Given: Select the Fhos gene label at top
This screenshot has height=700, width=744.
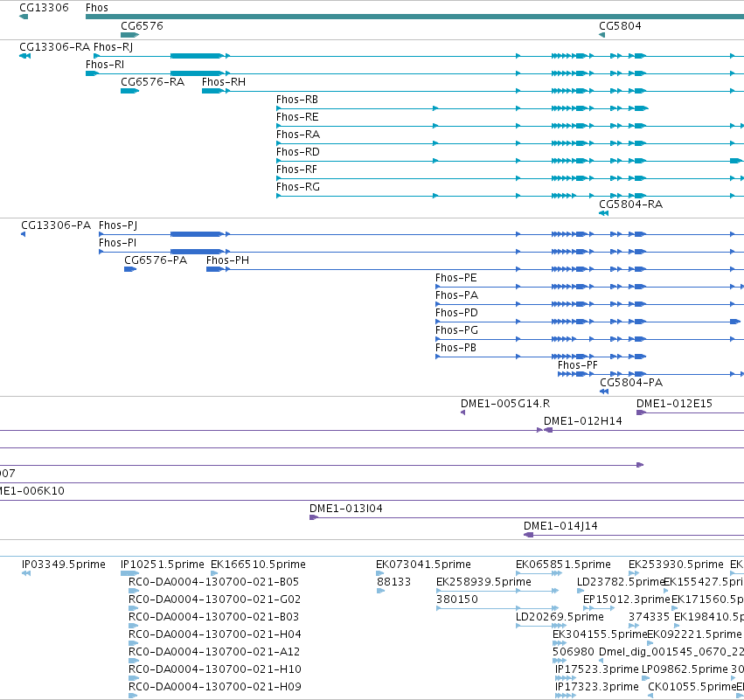Looking at the screenshot, I should [97, 8].
